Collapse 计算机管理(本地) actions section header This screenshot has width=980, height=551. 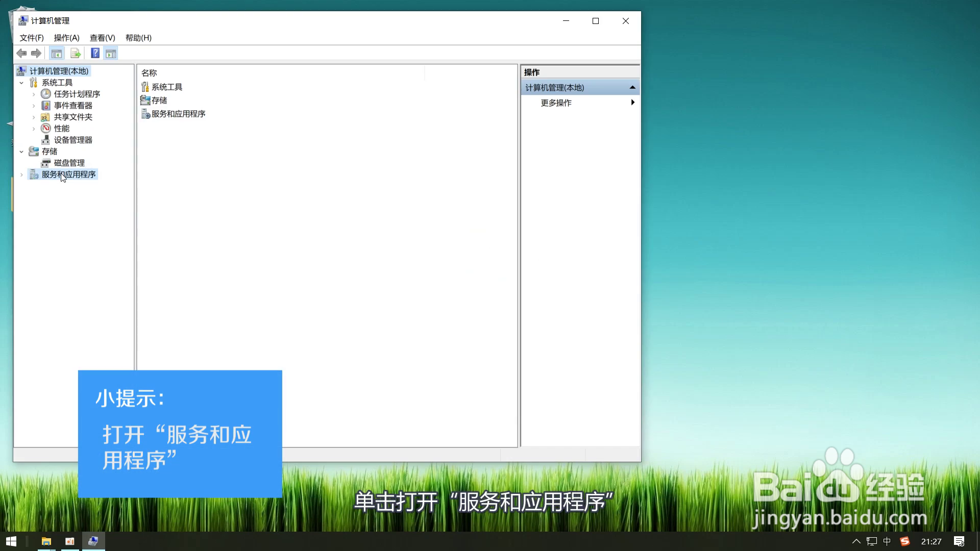[x=632, y=87]
